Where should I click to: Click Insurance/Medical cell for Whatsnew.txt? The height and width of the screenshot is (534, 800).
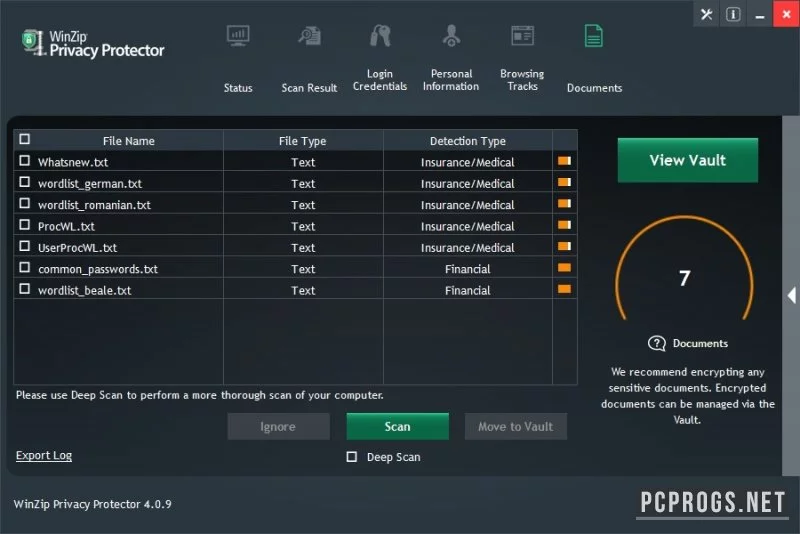(467, 162)
